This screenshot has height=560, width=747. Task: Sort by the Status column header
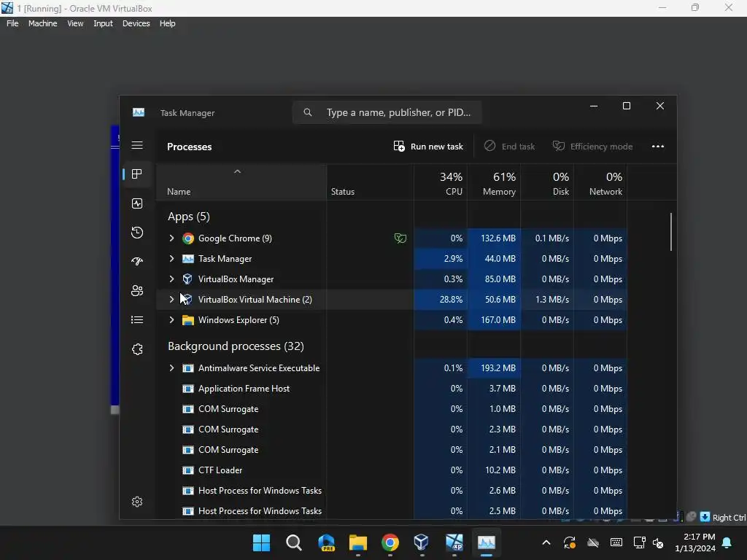pyautogui.click(x=370, y=183)
